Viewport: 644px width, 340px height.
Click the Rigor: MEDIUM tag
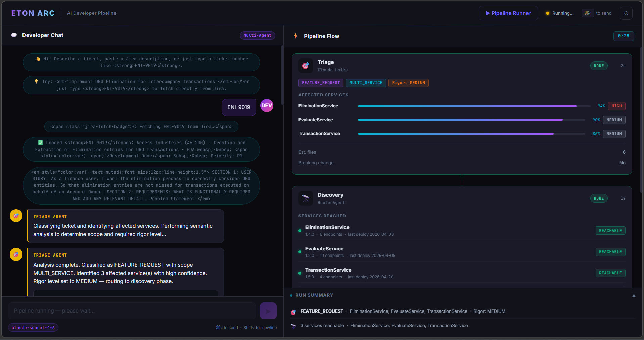(408, 83)
